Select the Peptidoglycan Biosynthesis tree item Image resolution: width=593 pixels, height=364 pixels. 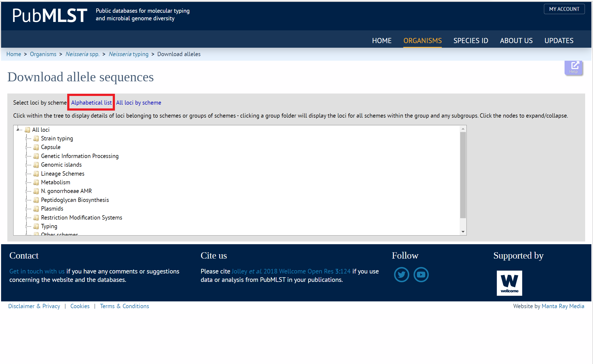[75, 200]
